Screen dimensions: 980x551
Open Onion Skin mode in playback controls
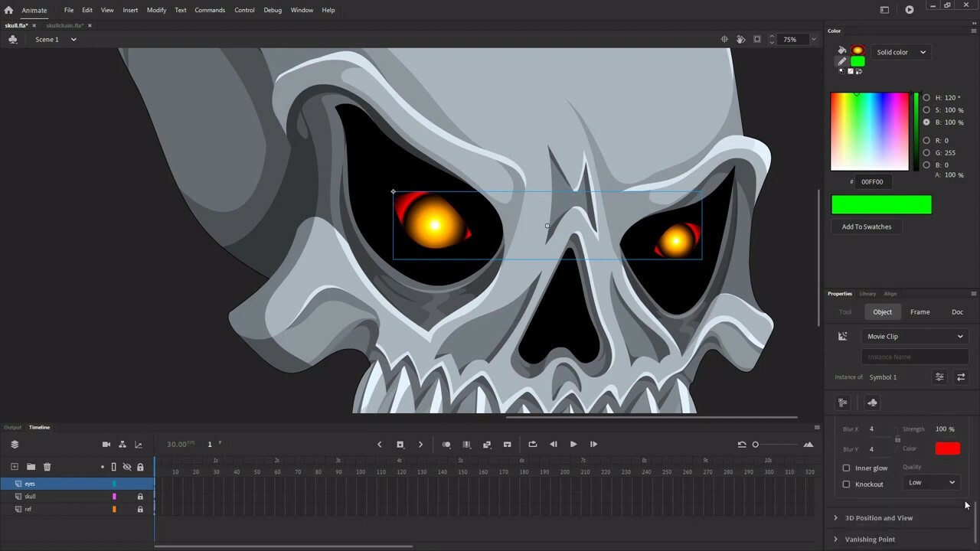(x=446, y=444)
